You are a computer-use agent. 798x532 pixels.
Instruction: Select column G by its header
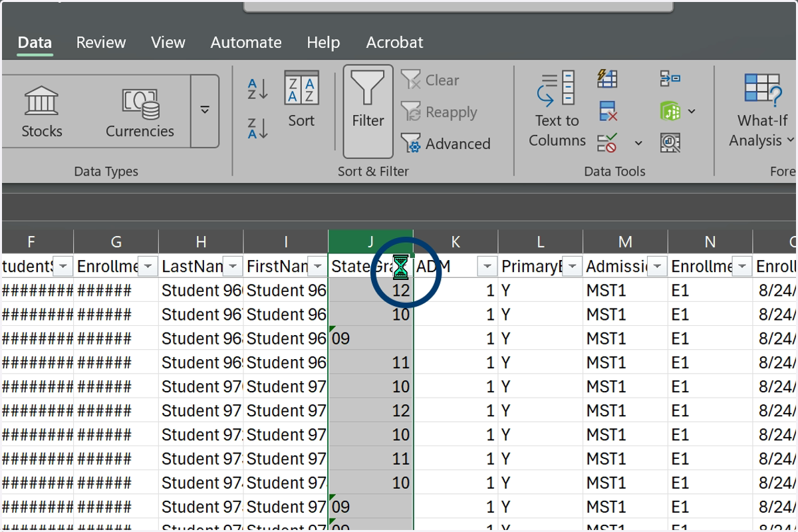(116, 241)
